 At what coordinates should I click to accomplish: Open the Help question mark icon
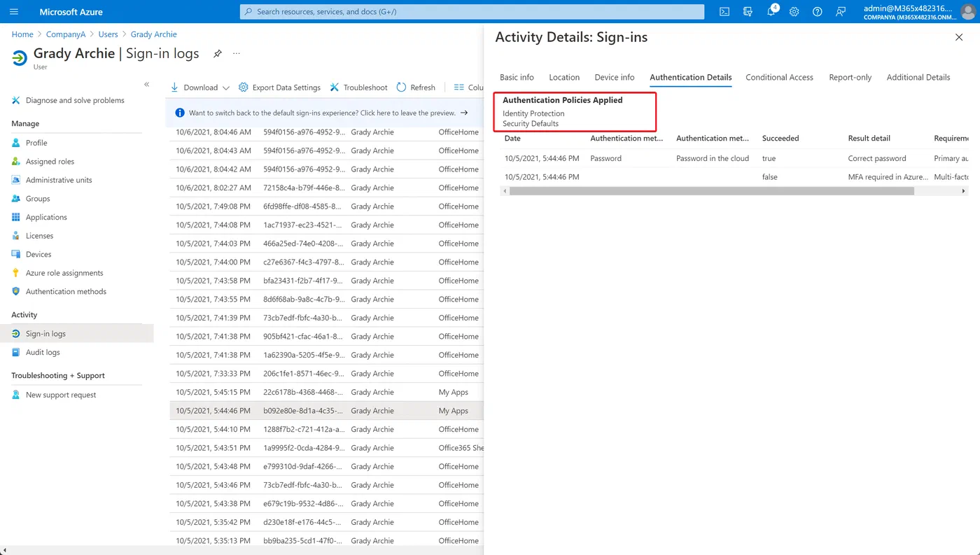coord(817,12)
